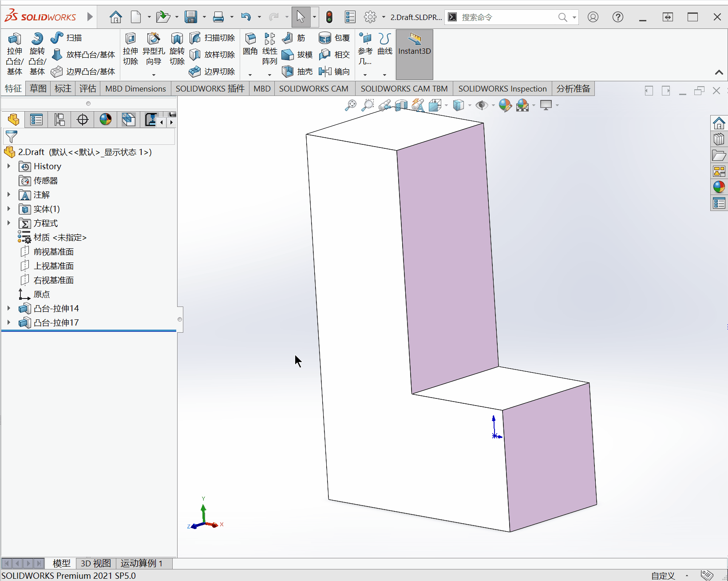The width and height of the screenshot is (728, 581).
Task: Switch to the 草图 tab
Action: pos(38,89)
